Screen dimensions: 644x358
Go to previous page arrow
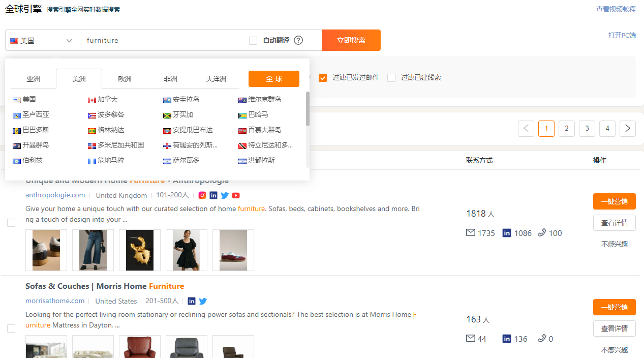coord(526,129)
